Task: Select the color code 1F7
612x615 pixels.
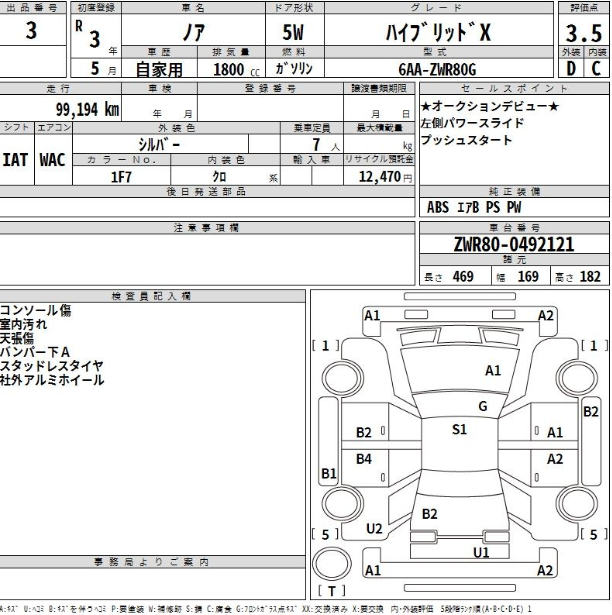Action: [x=122, y=176]
